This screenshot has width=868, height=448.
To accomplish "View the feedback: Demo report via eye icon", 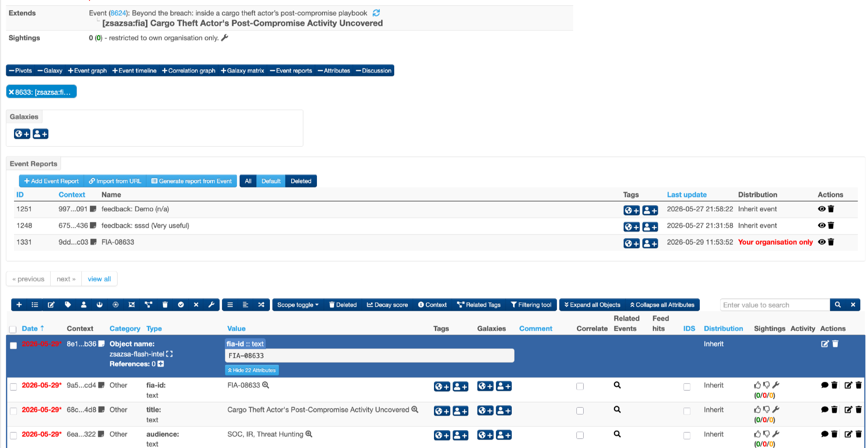I will (822, 209).
